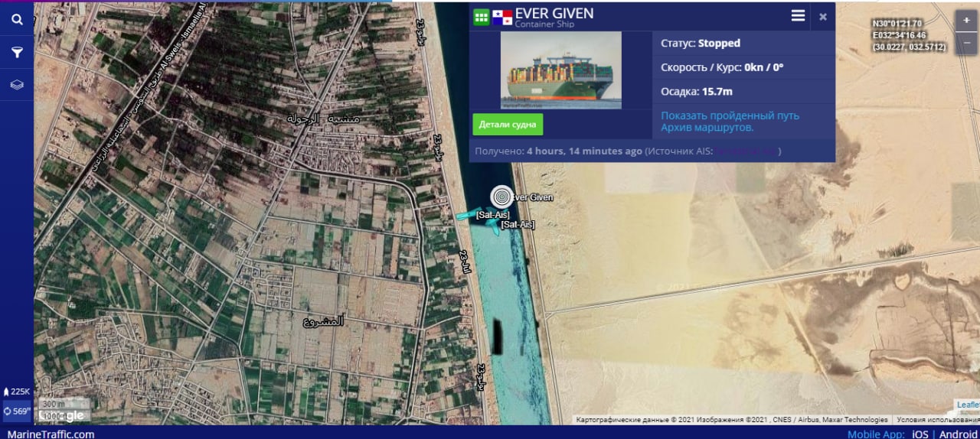Open the hamburger menu in vessel popup
This screenshot has width=980, height=439.
[798, 16]
